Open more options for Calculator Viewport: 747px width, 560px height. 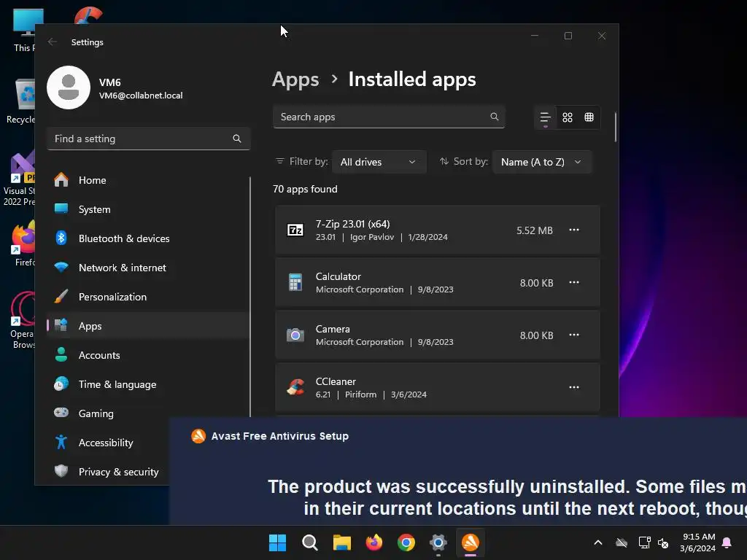pos(574,282)
